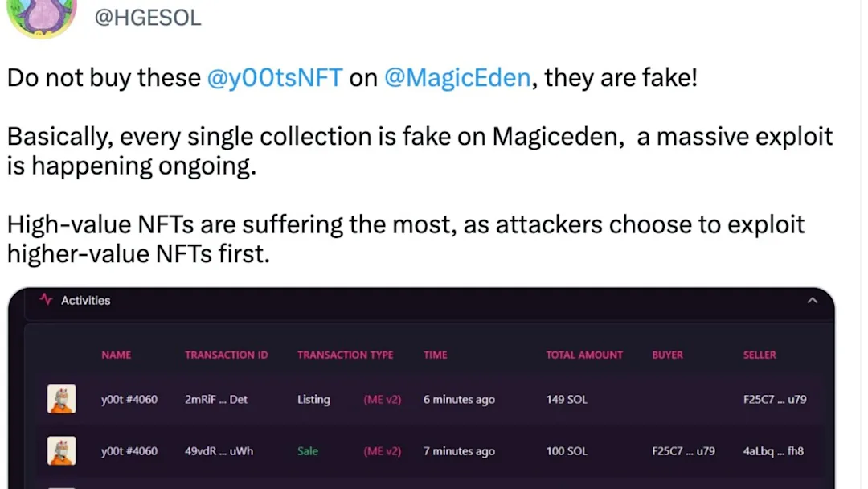Screen dimensions: 868x489
Task: Collapse the Activities panel
Action: click(x=813, y=300)
